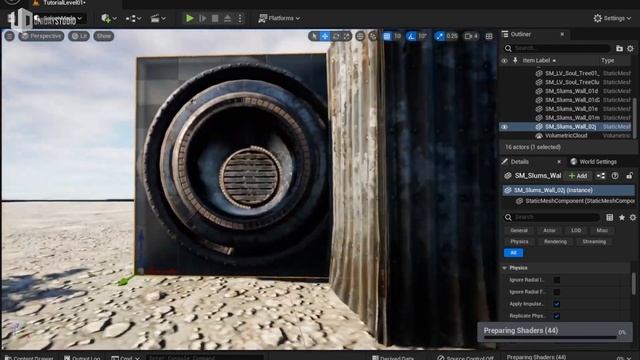640x360 pixels.
Task: Click the Skip/advance frame button
Action: click(202, 18)
